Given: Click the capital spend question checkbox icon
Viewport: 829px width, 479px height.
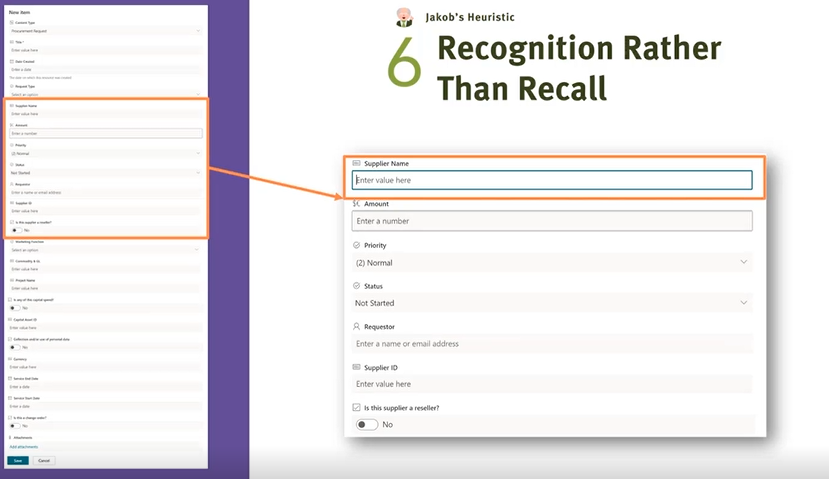Looking at the screenshot, I should click(x=10, y=300).
